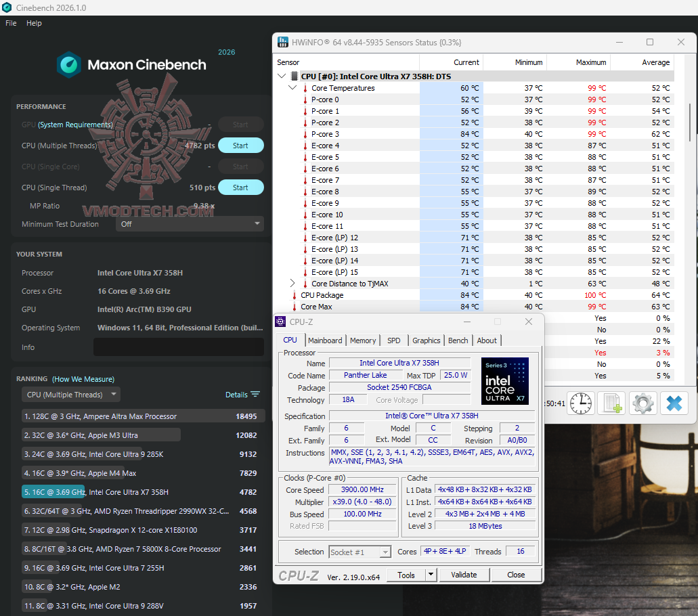This screenshot has height=616, width=698.
Task: Click the HWiNFO vertical scrollbar
Action: tap(690, 123)
